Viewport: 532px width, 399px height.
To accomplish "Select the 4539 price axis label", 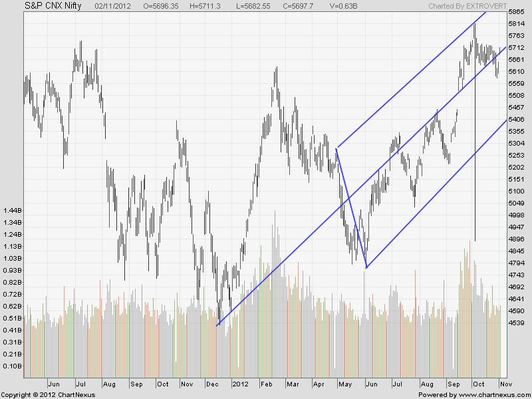I will pyautogui.click(x=516, y=323).
